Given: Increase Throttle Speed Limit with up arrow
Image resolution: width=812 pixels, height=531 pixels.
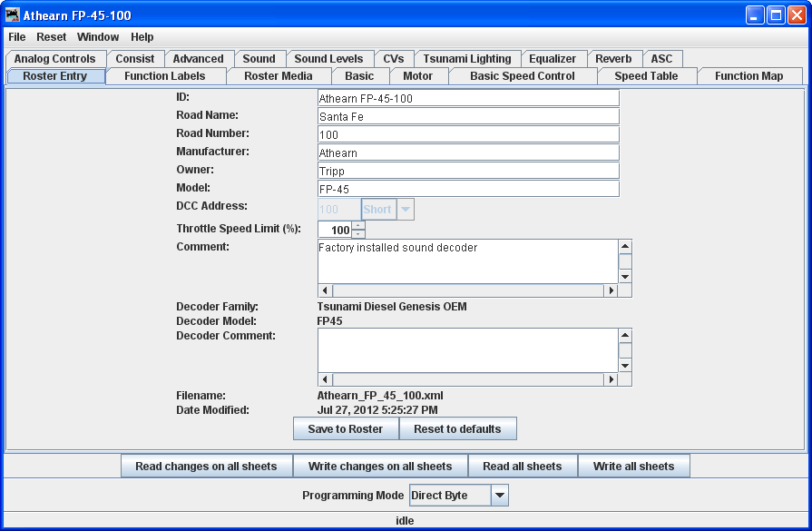Looking at the screenshot, I should point(358,225).
